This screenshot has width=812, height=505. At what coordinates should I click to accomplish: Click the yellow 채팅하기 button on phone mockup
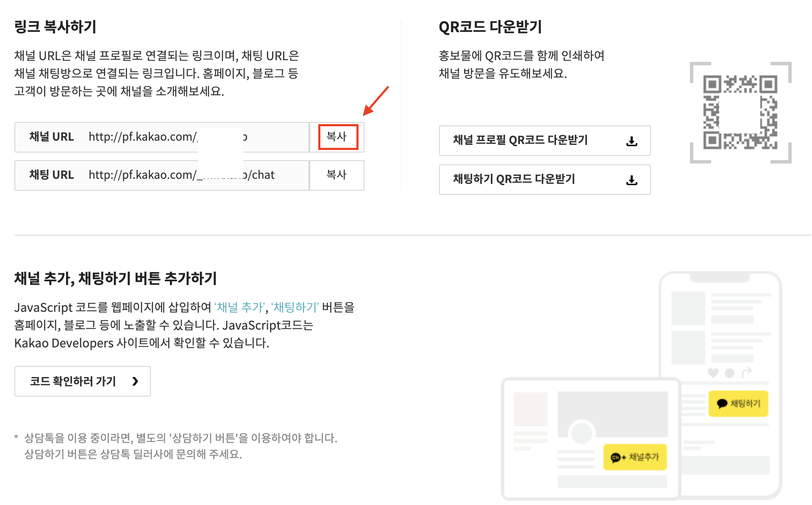coord(738,404)
